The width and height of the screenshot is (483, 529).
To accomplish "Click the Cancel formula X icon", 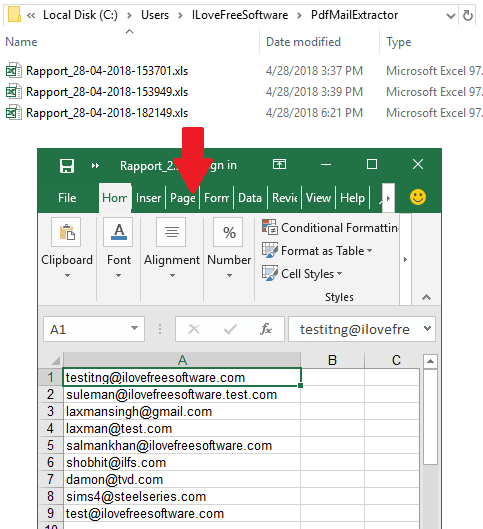I will (194, 329).
